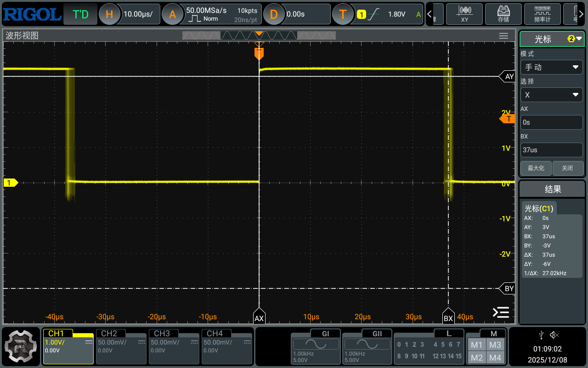Open the waveform view hamburger menu
588x368 pixels.
pos(503,36)
